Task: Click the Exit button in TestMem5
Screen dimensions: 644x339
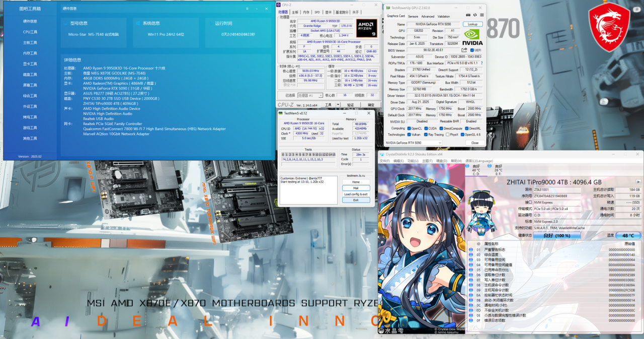Action: 356,200
